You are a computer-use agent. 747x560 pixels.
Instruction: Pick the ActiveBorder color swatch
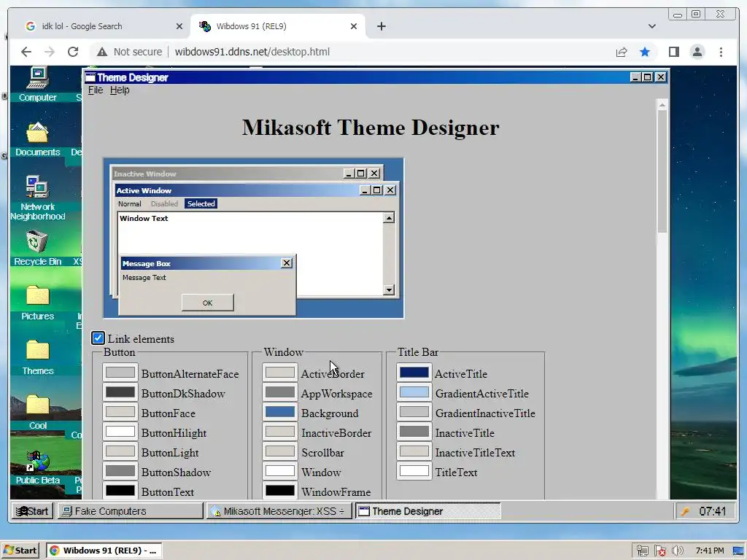pos(280,373)
